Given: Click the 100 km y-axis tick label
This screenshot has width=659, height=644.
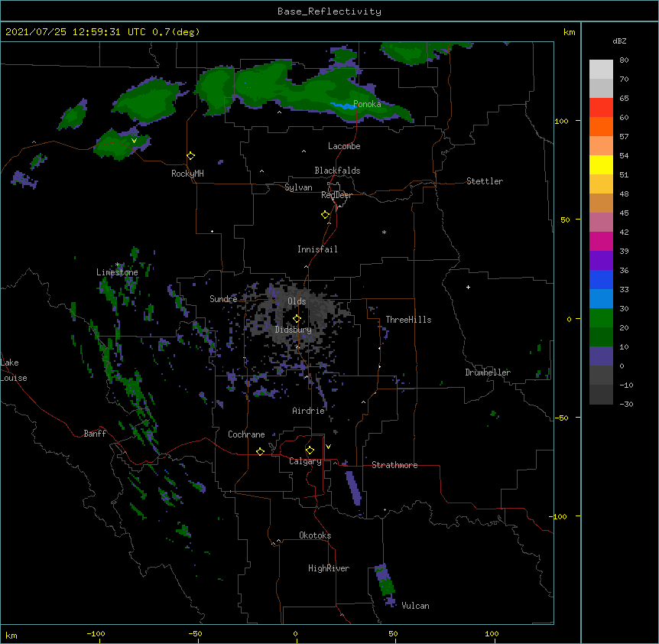Looking at the screenshot, I should click(561, 121).
